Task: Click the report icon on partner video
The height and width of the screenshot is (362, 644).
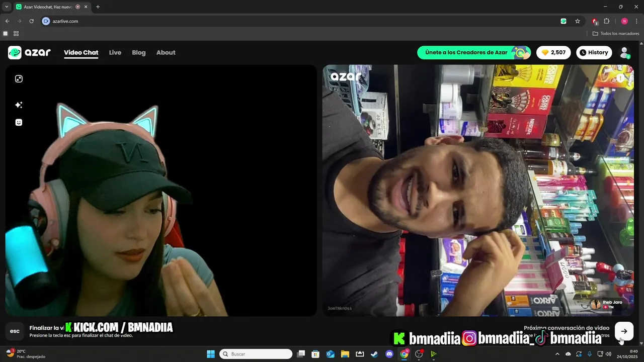Action: coord(620,78)
